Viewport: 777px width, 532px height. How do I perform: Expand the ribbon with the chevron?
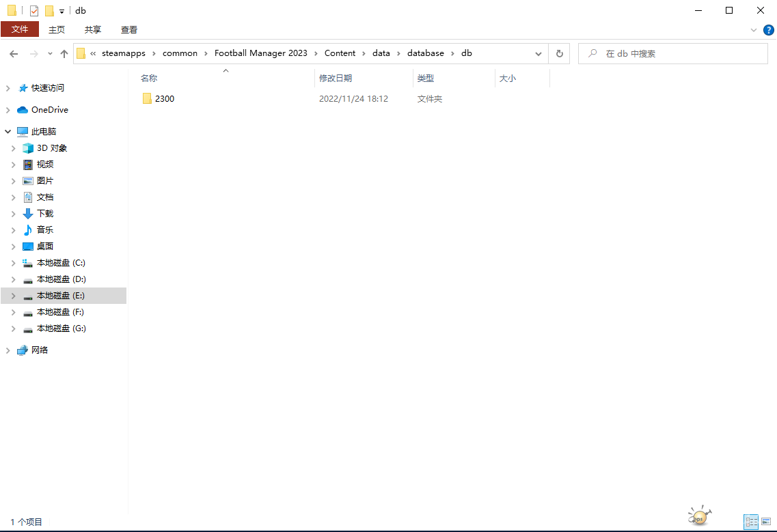[x=754, y=30]
